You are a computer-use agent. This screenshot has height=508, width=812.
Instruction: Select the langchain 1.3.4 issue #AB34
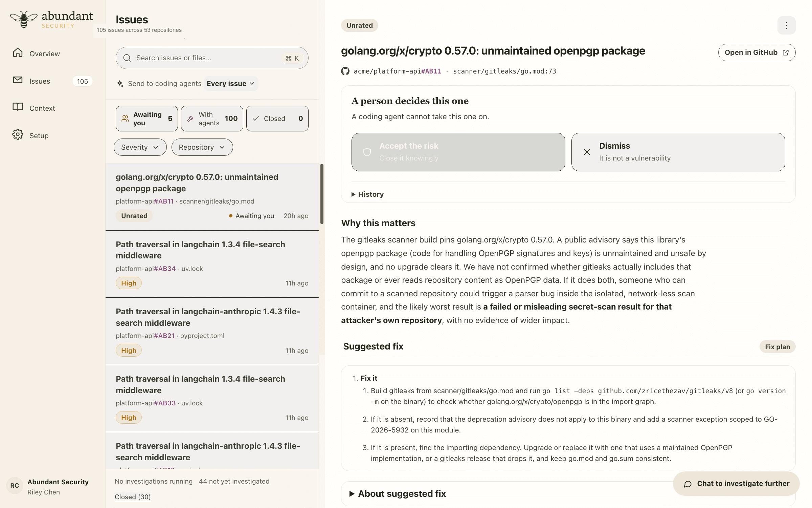click(x=212, y=264)
